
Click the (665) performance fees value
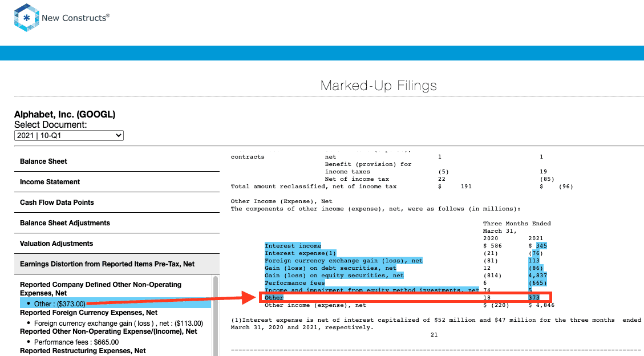(x=538, y=283)
